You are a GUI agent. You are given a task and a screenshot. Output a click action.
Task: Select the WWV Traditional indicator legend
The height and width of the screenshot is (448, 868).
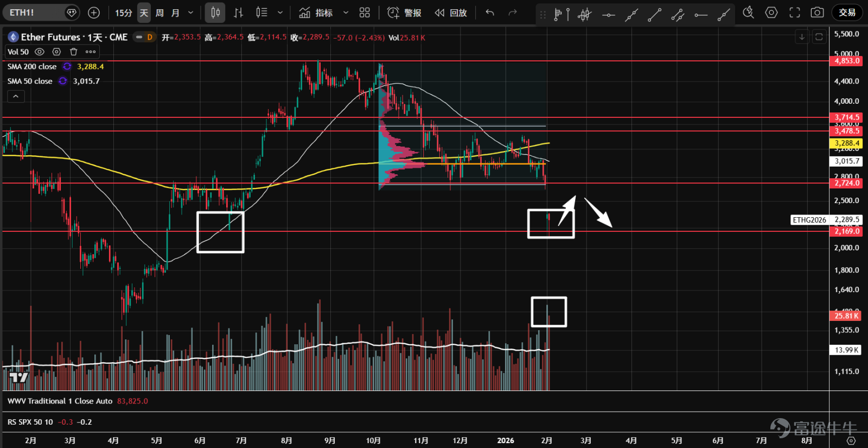pos(60,401)
